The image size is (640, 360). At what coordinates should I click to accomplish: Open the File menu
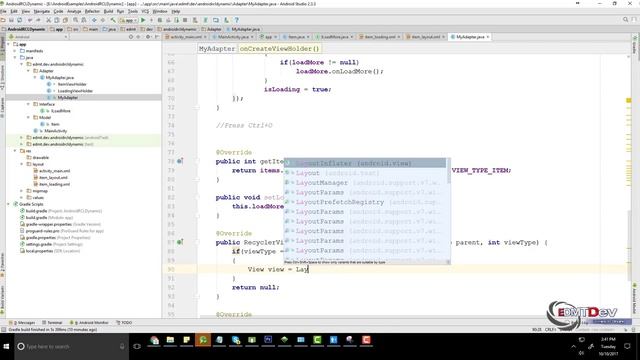[3, 11]
